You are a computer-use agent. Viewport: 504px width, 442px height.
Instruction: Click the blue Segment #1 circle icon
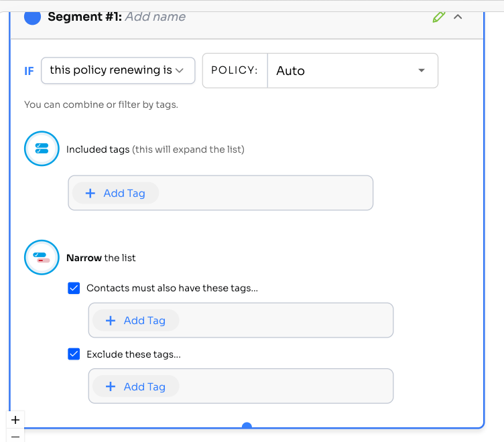[x=32, y=17]
